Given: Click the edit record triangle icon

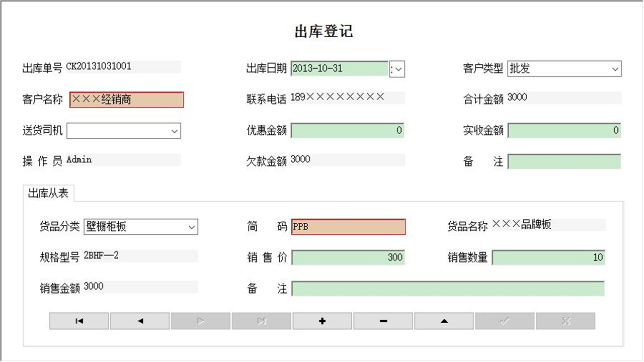Looking at the screenshot, I should [444, 321].
